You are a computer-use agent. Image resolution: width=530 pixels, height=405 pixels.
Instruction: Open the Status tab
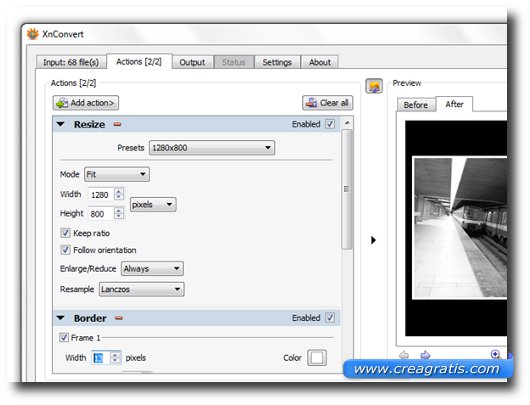pyautogui.click(x=234, y=62)
